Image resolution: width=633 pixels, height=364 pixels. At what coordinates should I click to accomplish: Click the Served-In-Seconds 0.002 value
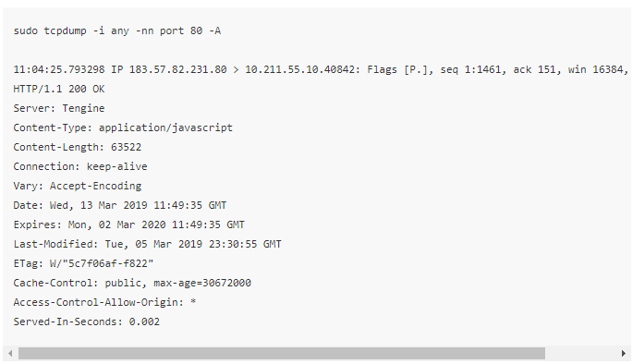click(144, 322)
